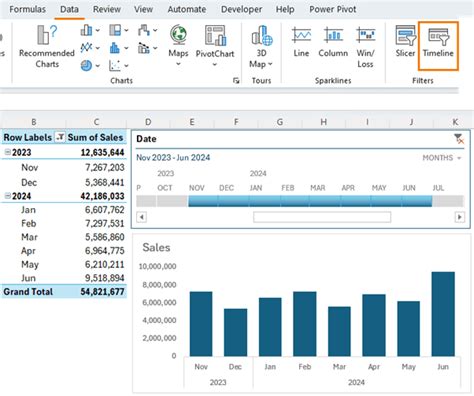The height and width of the screenshot is (396, 474).
Task: Select the JUL segment on the timeline
Action: [x=448, y=201]
